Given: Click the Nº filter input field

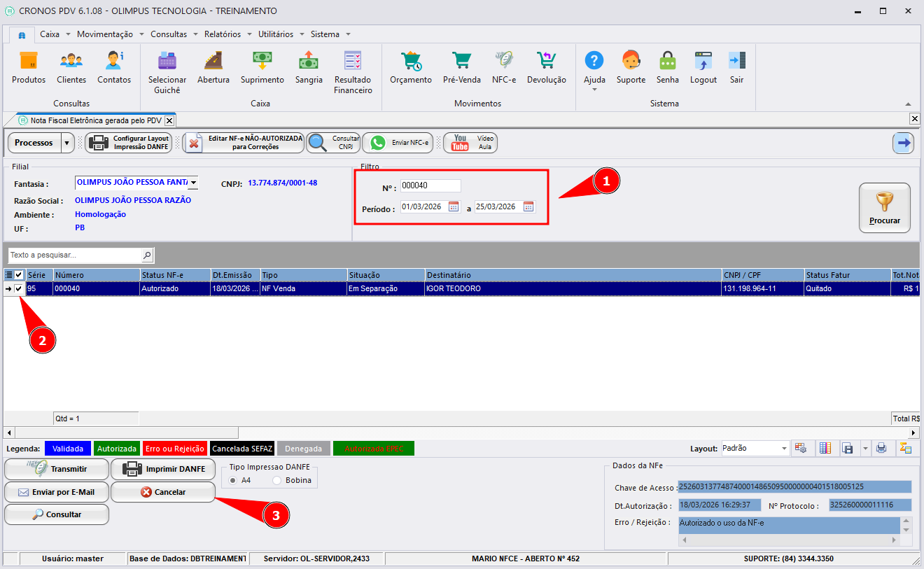Looking at the screenshot, I should coord(430,186).
